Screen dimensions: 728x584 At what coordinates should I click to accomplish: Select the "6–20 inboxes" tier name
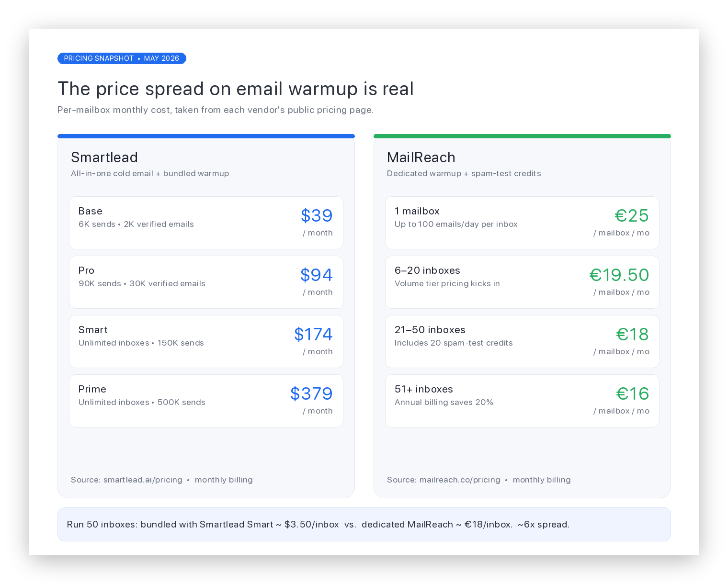pyautogui.click(x=427, y=270)
